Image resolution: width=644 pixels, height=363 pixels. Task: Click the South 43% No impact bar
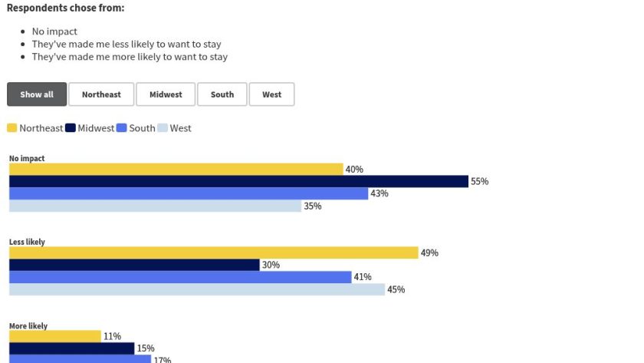click(189, 193)
